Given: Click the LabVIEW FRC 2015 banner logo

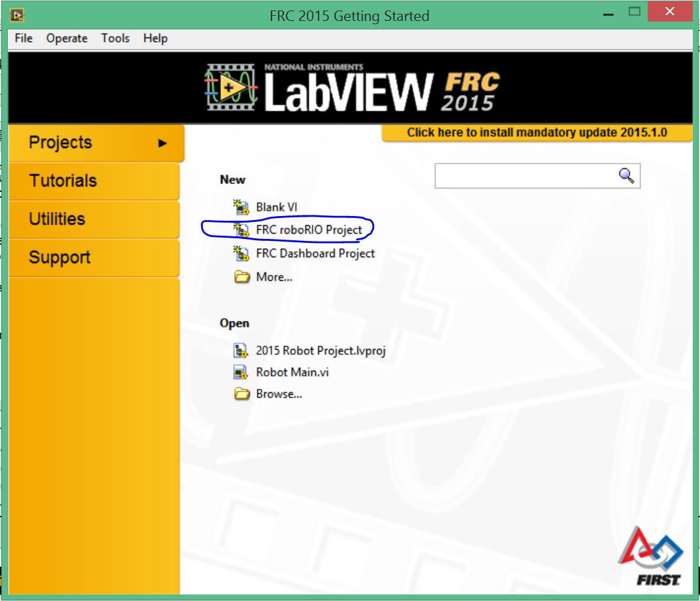Looking at the screenshot, I should (x=353, y=88).
